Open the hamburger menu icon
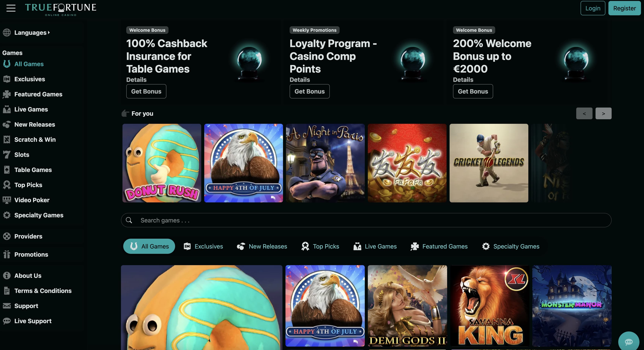This screenshot has height=350, width=644. coord(11,8)
